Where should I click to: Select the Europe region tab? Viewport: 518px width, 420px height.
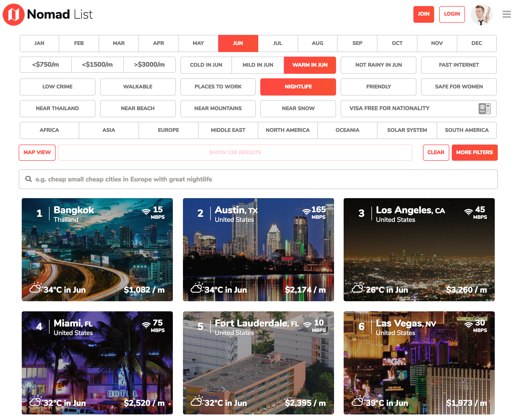(x=168, y=130)
